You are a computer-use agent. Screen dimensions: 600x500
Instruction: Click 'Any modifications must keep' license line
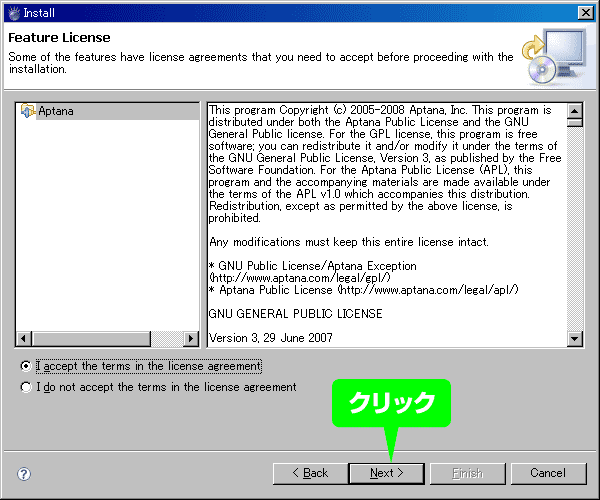pyautogui.click(x=349, y=242)
